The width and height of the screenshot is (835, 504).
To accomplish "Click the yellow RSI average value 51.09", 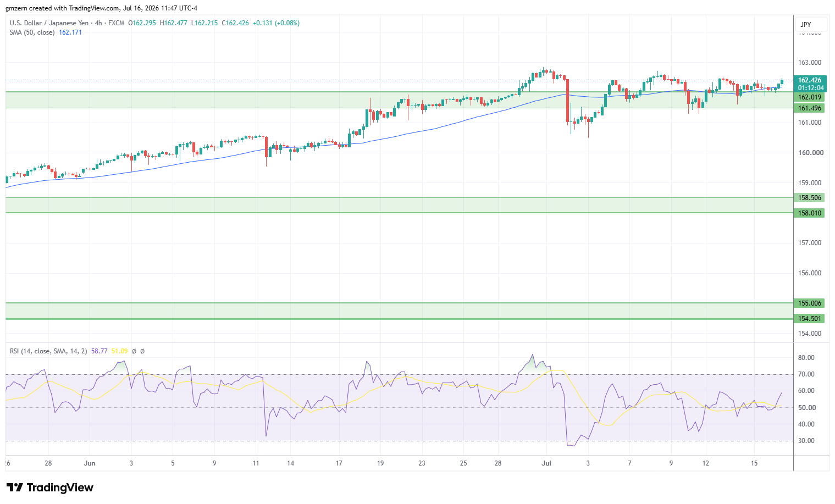I will (x=119, y=351).
